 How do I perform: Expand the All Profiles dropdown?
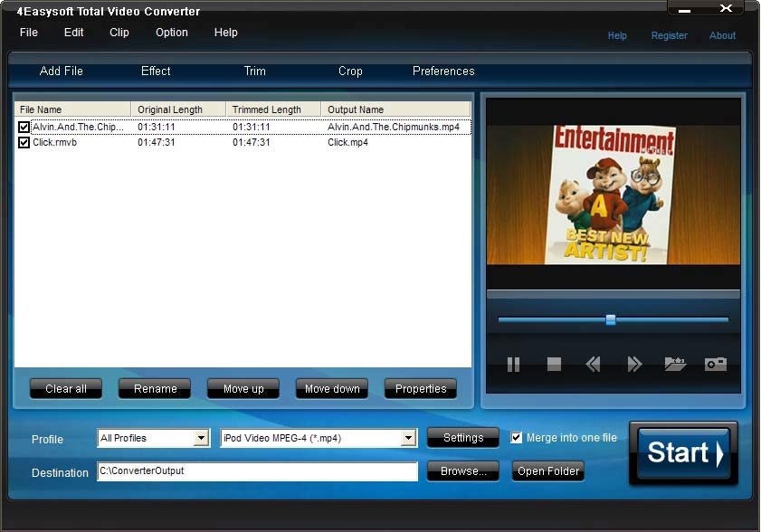[x=202, y=439]
